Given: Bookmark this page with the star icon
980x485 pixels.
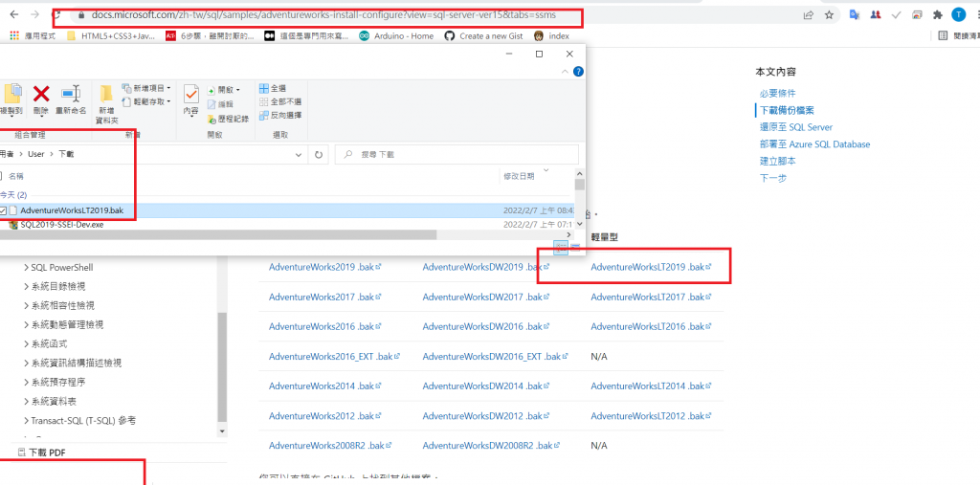Looking at the screenshot, I should click(x=829, y=15).
